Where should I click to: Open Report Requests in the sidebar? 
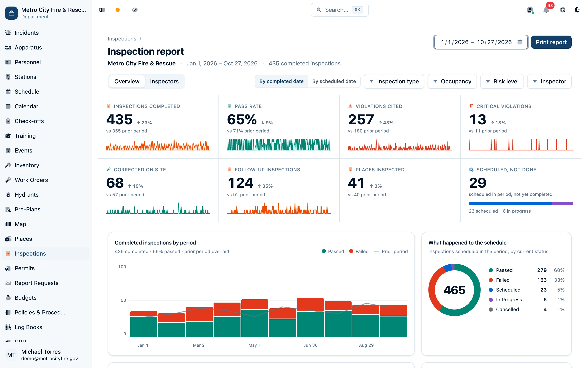(x=46, y=283)
